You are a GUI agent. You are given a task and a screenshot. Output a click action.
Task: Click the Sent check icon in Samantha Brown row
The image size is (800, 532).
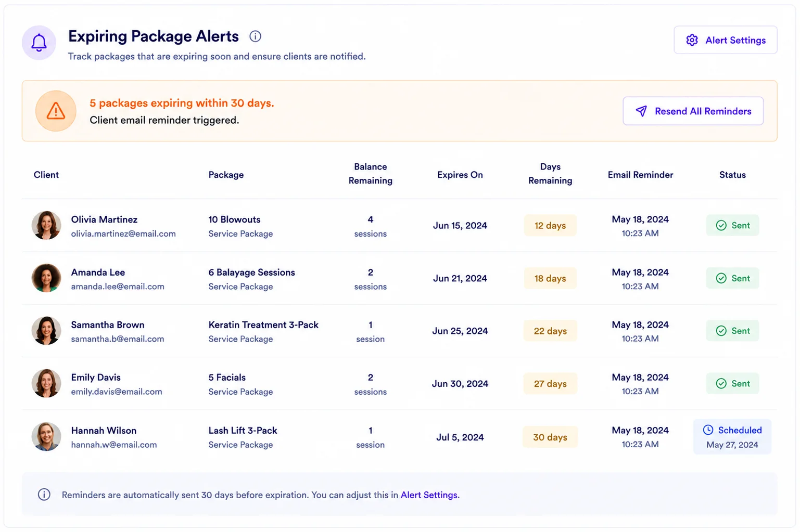coord(721,331)
